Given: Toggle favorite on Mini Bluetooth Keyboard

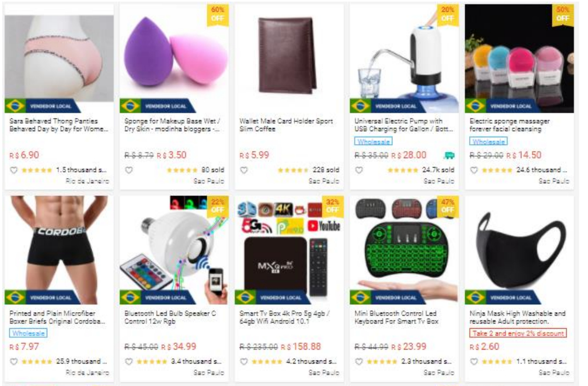Looking at the screenshot, I should coord(359,362).
